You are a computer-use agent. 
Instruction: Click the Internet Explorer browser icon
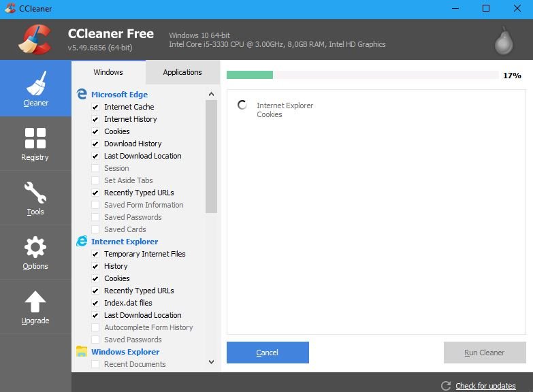82,241
